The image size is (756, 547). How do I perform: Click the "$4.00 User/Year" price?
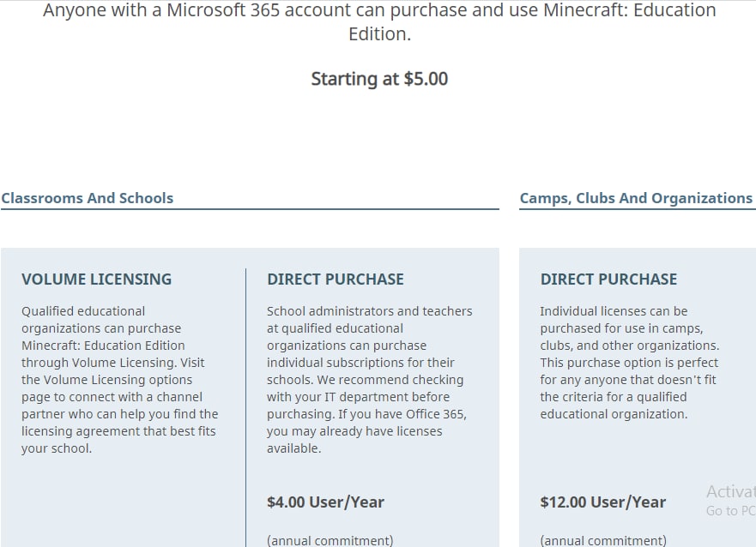tap(325, 502)
